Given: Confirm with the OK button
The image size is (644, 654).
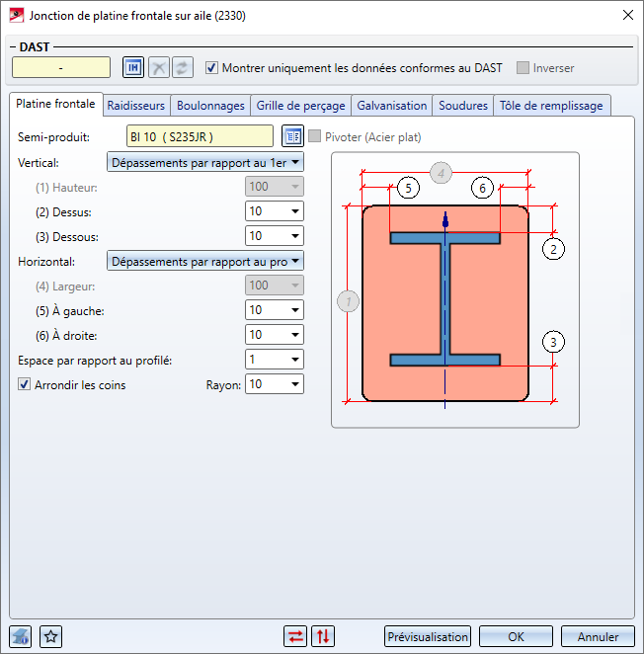Looking at the screenshot, I should point(516,636).
